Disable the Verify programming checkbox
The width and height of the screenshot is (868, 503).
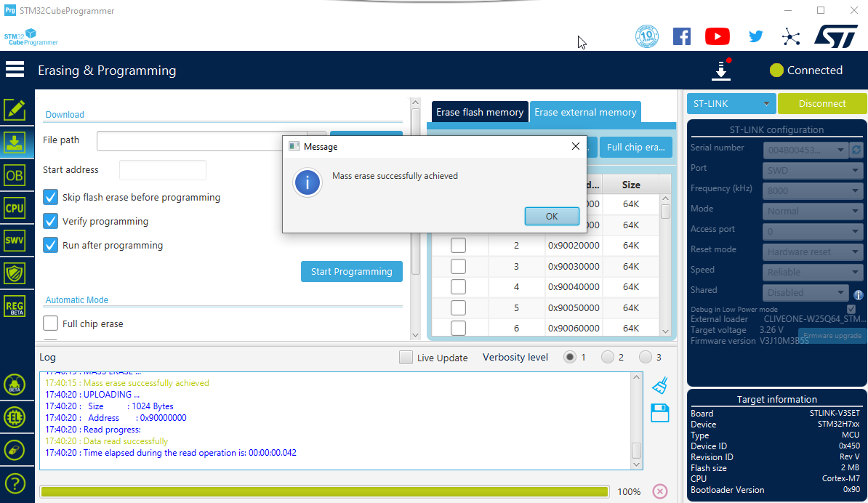(50, 221)
